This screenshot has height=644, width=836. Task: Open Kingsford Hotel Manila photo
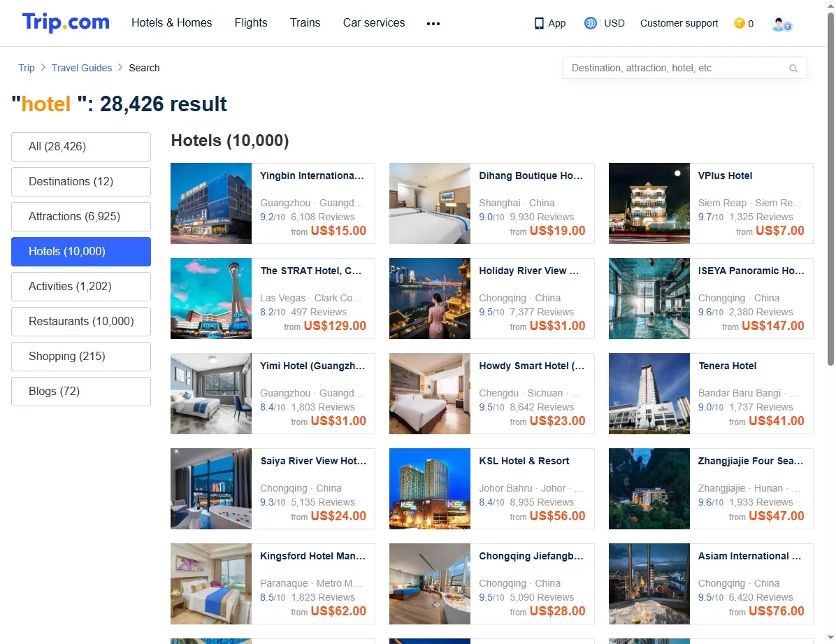pos(210,584)
